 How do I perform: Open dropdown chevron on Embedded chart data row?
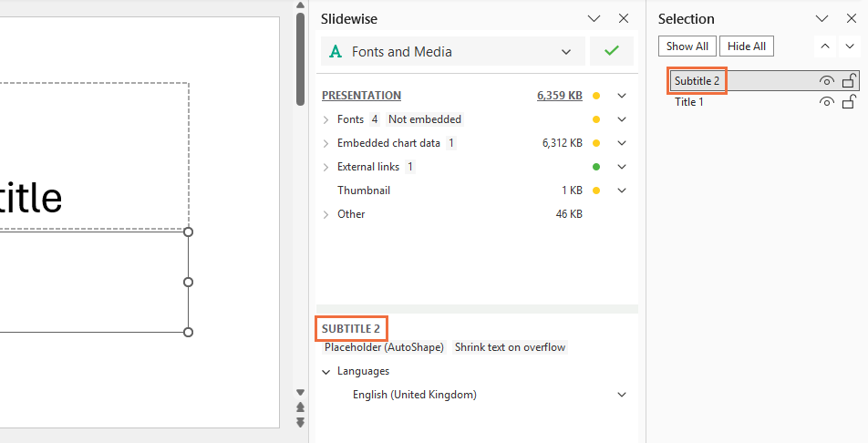622,143
